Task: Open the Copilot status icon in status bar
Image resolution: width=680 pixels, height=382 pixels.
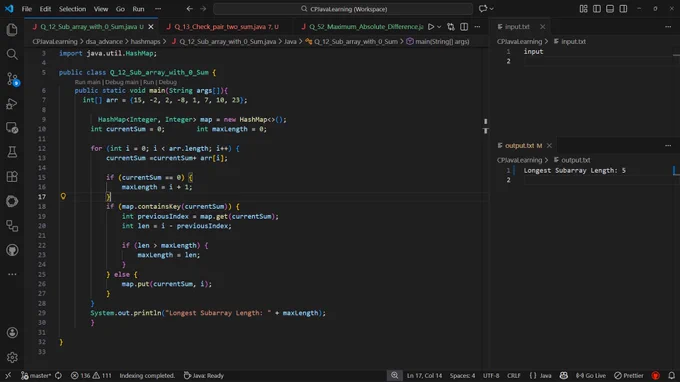Action: (x=564, y=375)
